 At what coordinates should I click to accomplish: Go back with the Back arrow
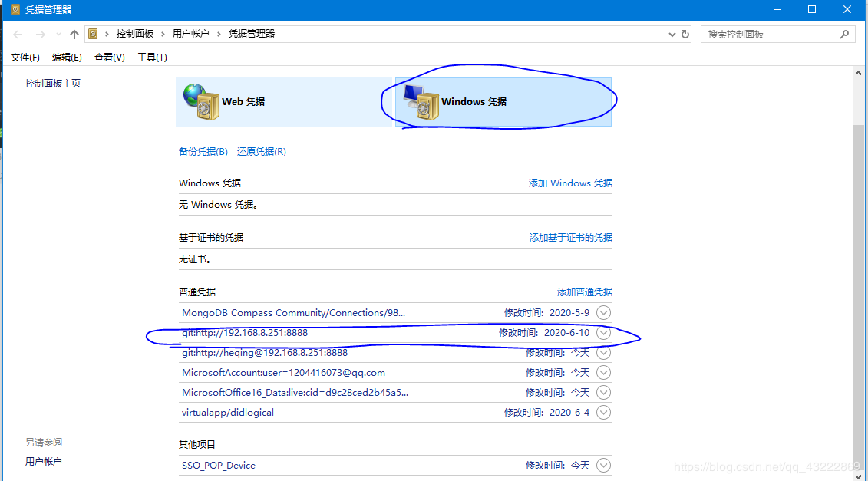coord(18,35)
